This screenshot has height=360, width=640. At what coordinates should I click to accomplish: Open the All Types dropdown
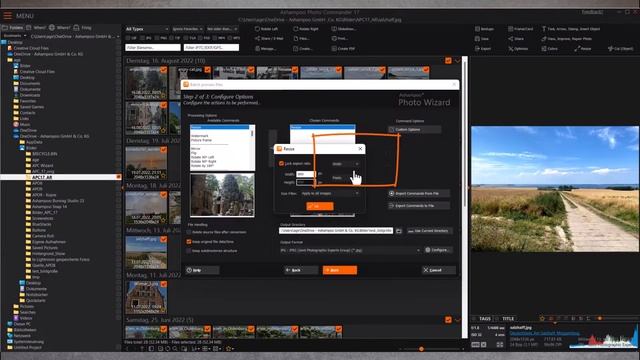pyautogui.click(x=147, y=29)
